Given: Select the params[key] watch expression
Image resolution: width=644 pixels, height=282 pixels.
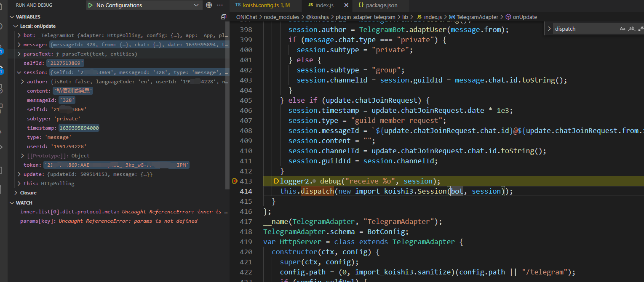Looking at the screenshot, I should tap(119, 221).
